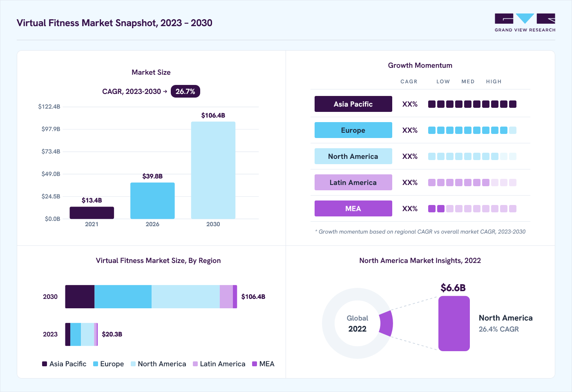Click the "Virtual Fitness Market Snapshot, 2023 – 2030" title
Viewport: 572px width, 392px height.
click(x=114, y=23)
